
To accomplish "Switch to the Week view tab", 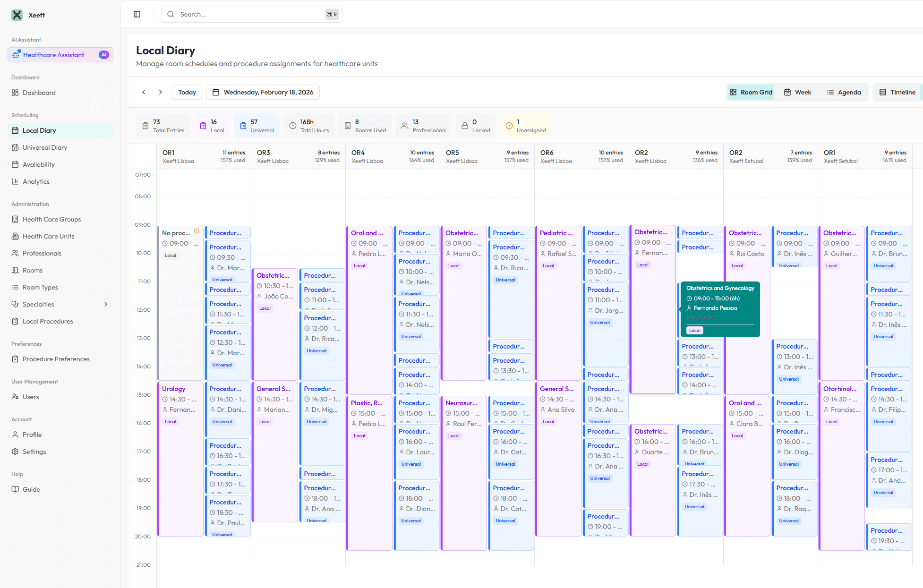I will click(x=797, y=92).
